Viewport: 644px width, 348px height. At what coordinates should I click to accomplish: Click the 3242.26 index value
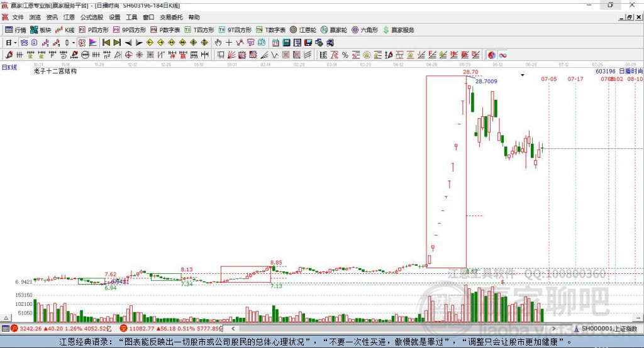pyautogui.click(x=30, y=329)
